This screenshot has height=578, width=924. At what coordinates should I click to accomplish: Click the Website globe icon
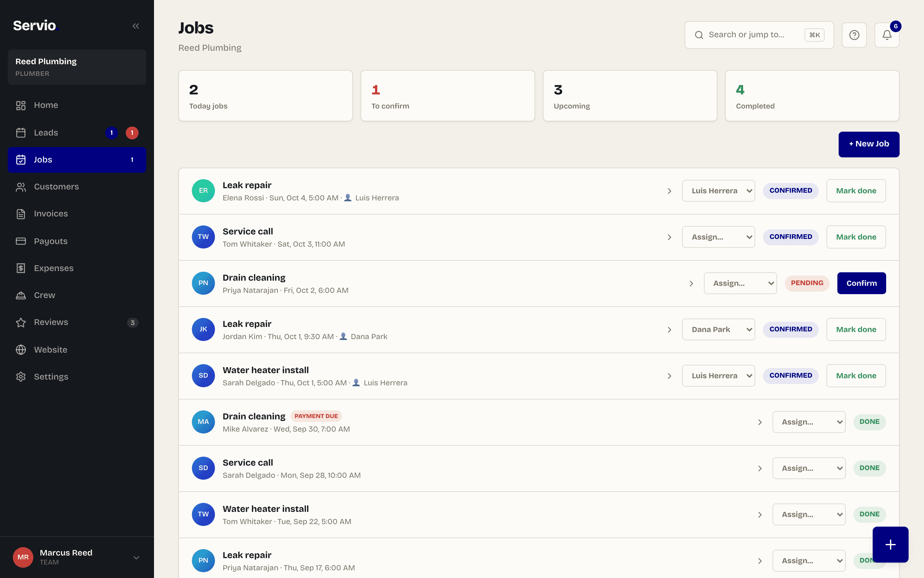(x=21, y=349)
